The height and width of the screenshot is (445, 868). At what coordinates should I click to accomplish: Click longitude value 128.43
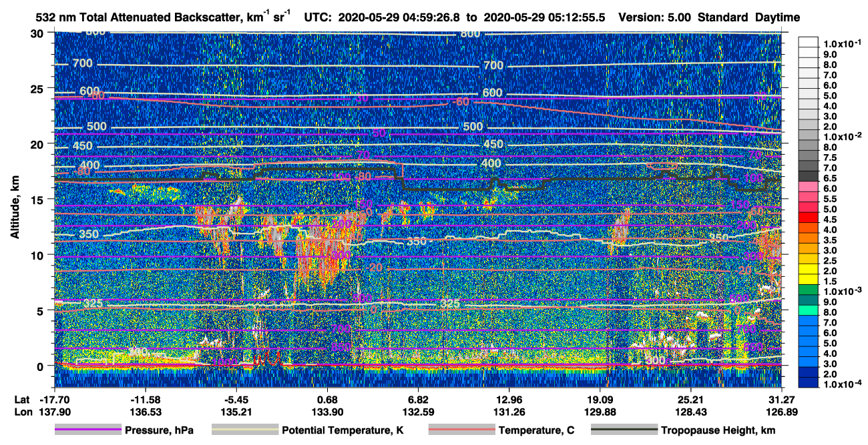click(x=691, y=412)
